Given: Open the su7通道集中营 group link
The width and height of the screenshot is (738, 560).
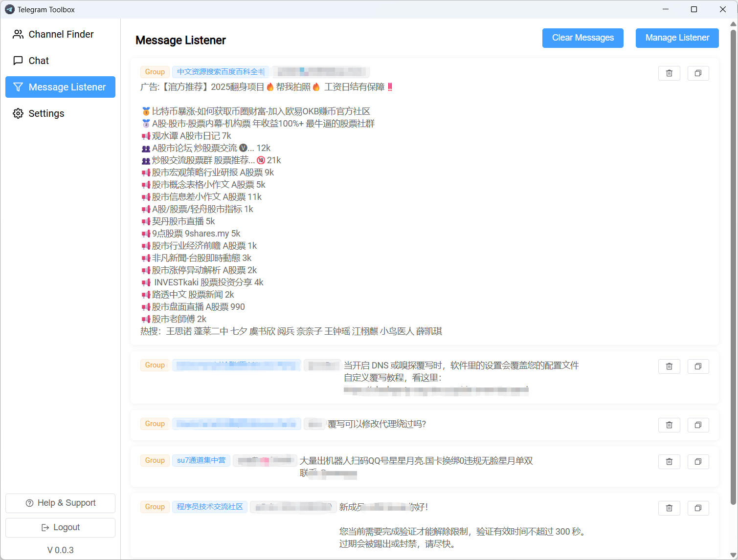Looking at the screenshot, I should coord(201,460).
